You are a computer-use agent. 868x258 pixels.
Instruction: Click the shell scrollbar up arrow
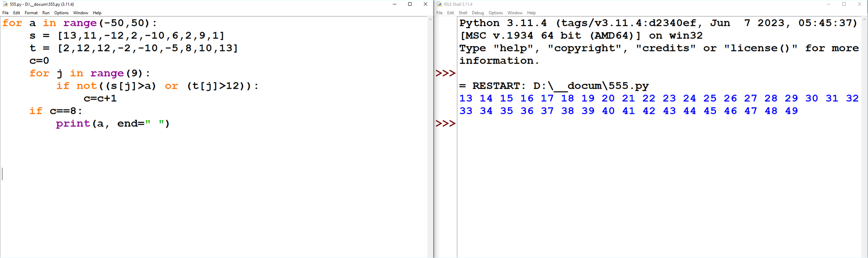click(x=864, y=19)
